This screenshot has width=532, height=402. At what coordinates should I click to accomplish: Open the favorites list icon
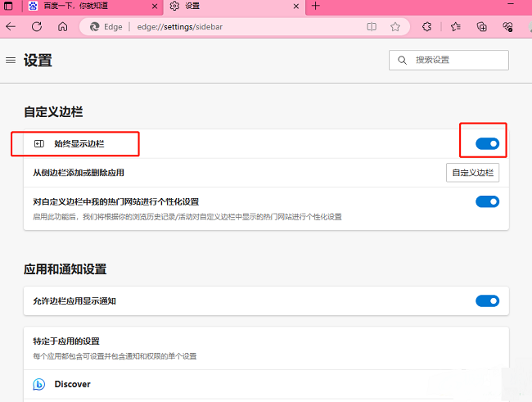(x=455, y=26)
